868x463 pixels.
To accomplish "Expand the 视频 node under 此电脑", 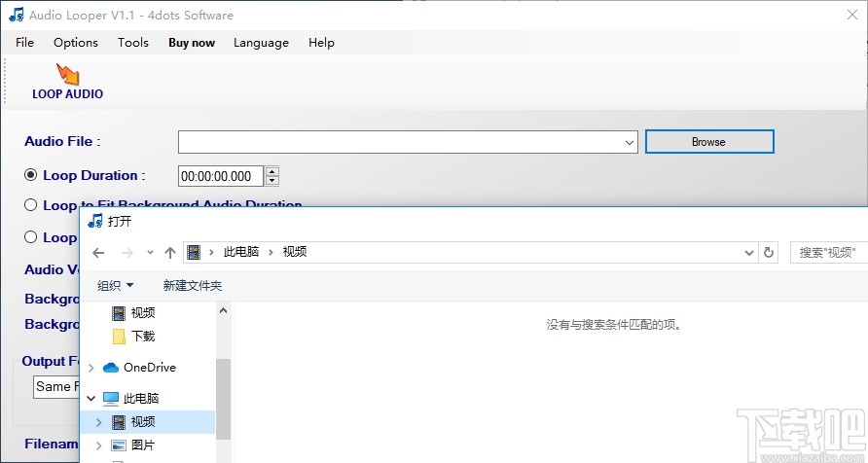I will [x=99, y=422].
